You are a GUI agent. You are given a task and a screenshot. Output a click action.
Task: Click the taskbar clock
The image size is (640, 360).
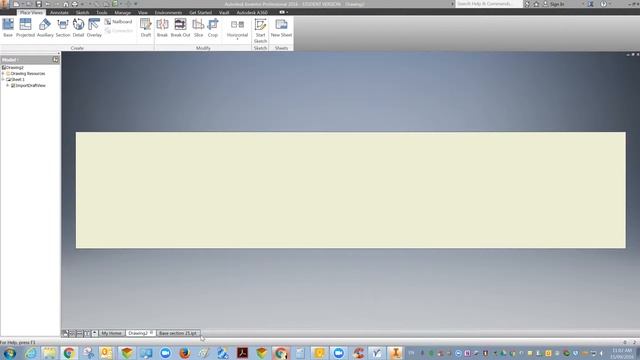tap(622, 353)
